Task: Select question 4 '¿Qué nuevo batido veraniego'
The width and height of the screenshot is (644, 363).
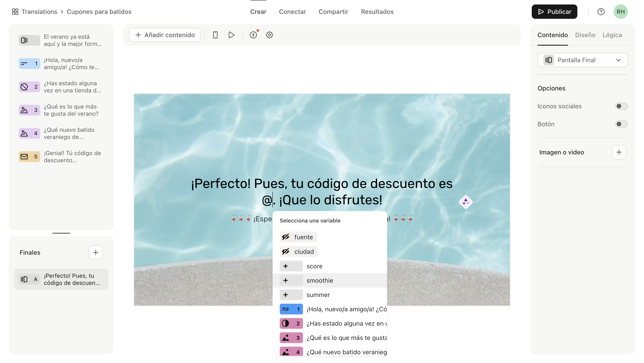Action: (61, 133)
